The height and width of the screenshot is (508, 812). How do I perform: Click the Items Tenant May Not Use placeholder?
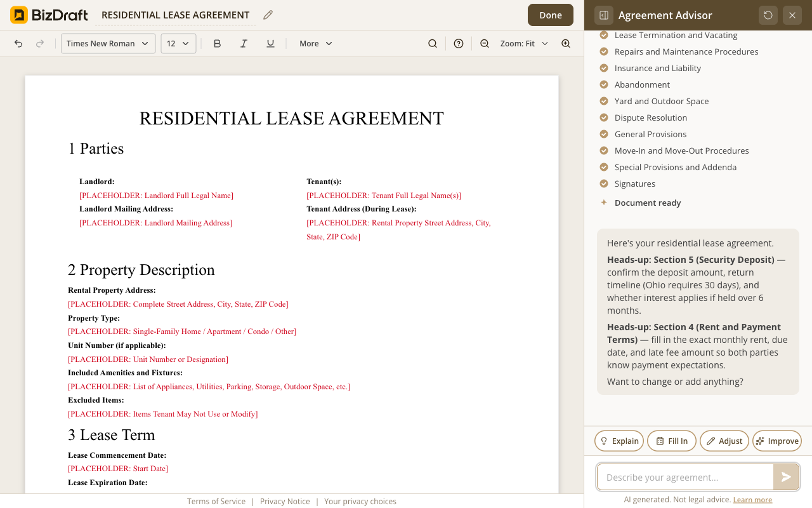tap(162, 414)
